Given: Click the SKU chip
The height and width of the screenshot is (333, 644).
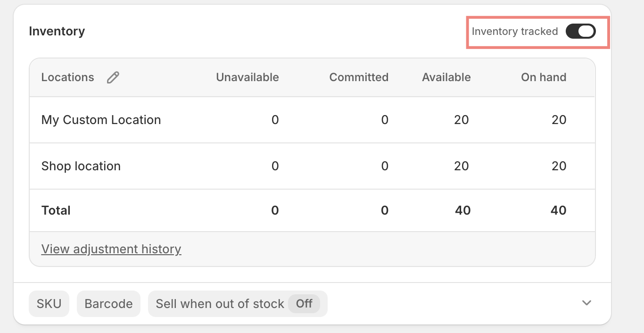Looking at the screenshot, I should tap(49, 304).
